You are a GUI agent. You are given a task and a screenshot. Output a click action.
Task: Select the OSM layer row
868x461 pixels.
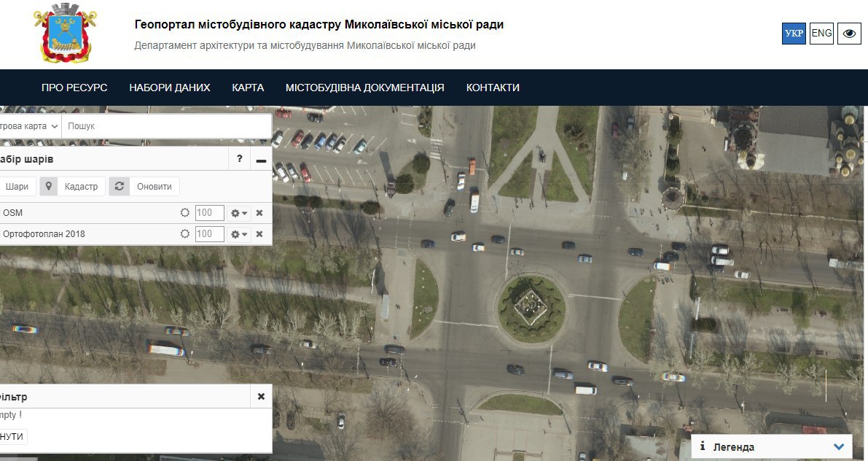coord(136,213)
